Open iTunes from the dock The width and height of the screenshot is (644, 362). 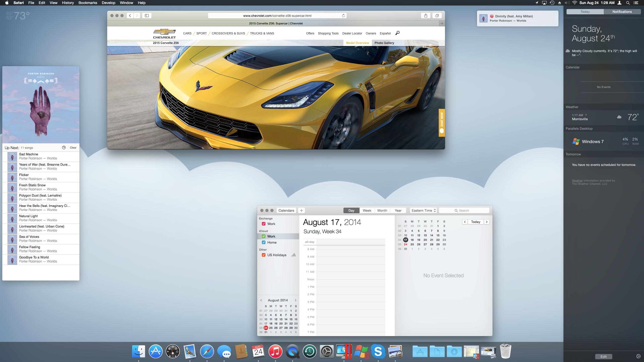point(275,351)
